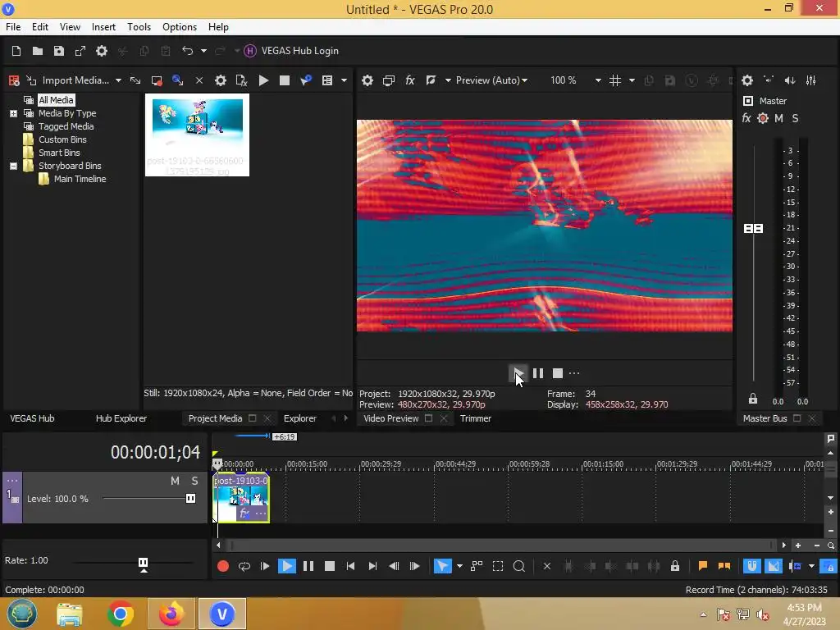Stop media preview in Project Media toolbar
This screenshot has height=630, width=840.
285,80
